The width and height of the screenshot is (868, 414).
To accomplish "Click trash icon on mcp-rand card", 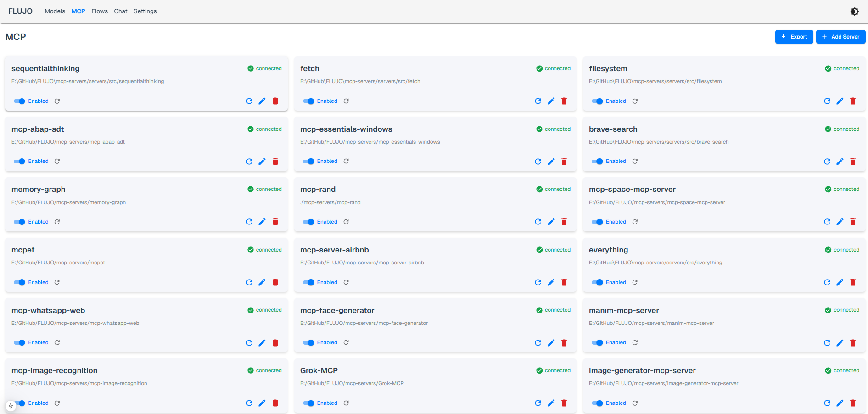I will click(x=564, y=222).
